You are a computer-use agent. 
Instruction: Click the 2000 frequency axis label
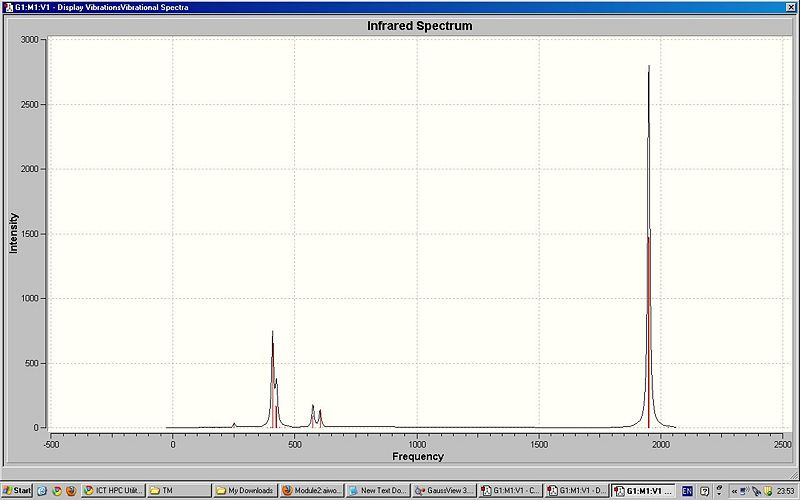[x=661, y=444]
